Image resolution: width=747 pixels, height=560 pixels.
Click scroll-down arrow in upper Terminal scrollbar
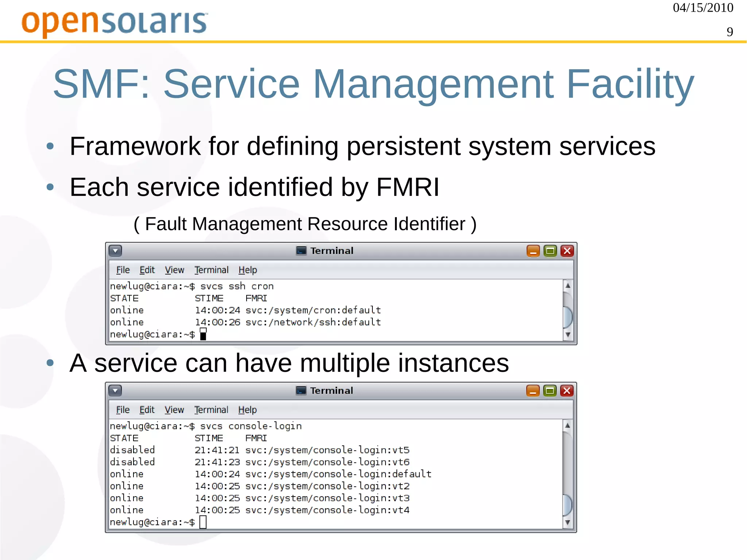coord(568,335)
